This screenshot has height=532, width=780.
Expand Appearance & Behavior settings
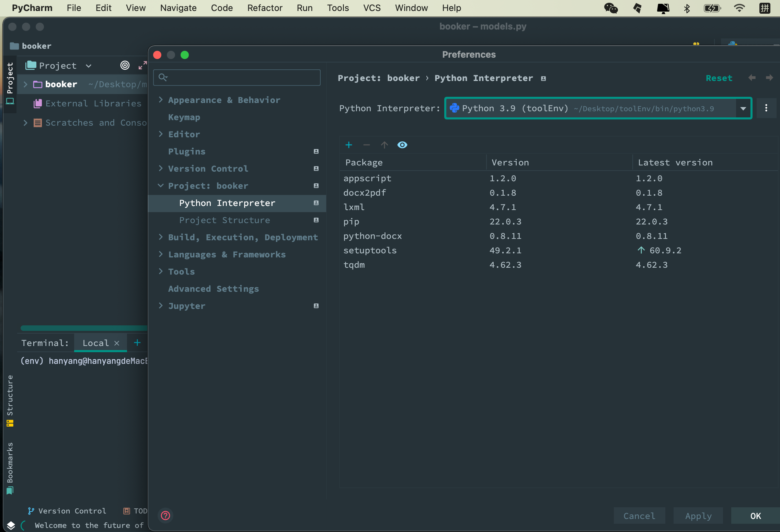coord(160,100)
